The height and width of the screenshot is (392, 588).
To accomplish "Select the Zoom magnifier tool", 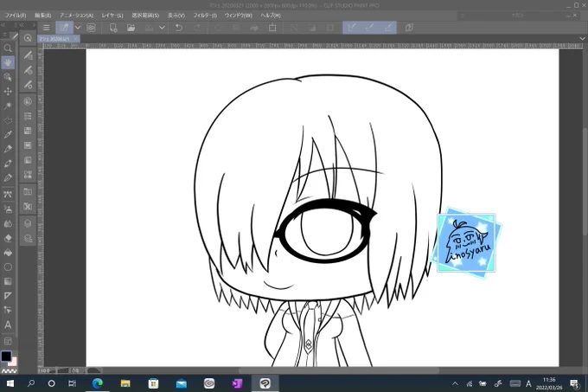I will click(8, 48).
